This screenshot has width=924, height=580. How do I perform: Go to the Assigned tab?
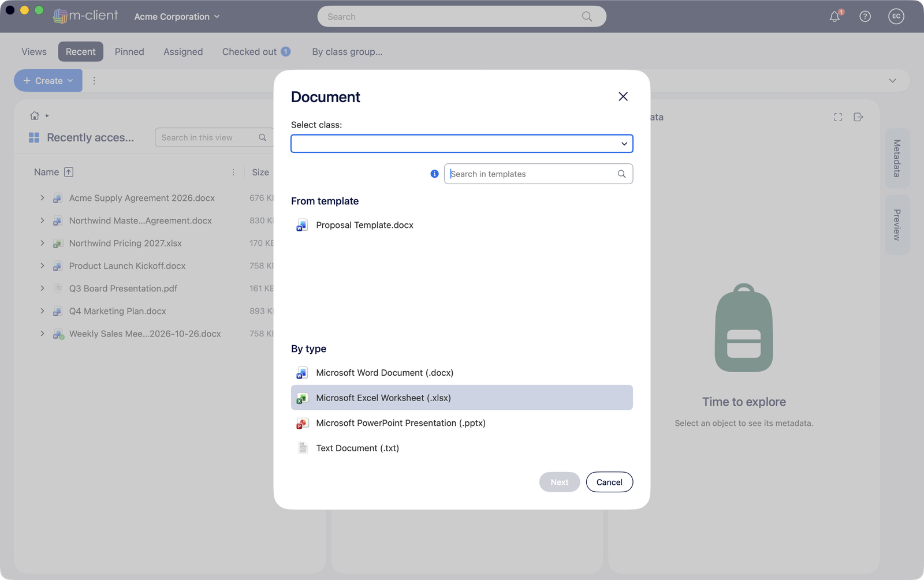[183, 52]
